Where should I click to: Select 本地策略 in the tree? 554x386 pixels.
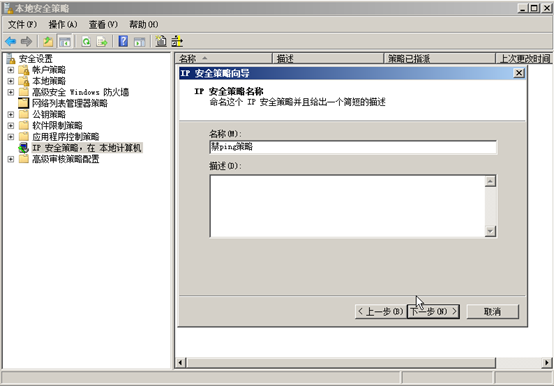point(49,81)
